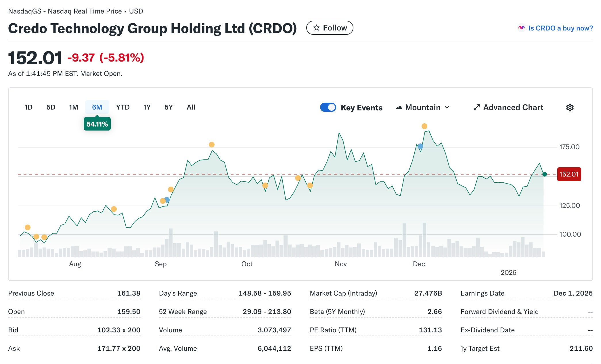Click the Dec 1, 2025 earnings date

pyautogui.click(x=573, y=293)
